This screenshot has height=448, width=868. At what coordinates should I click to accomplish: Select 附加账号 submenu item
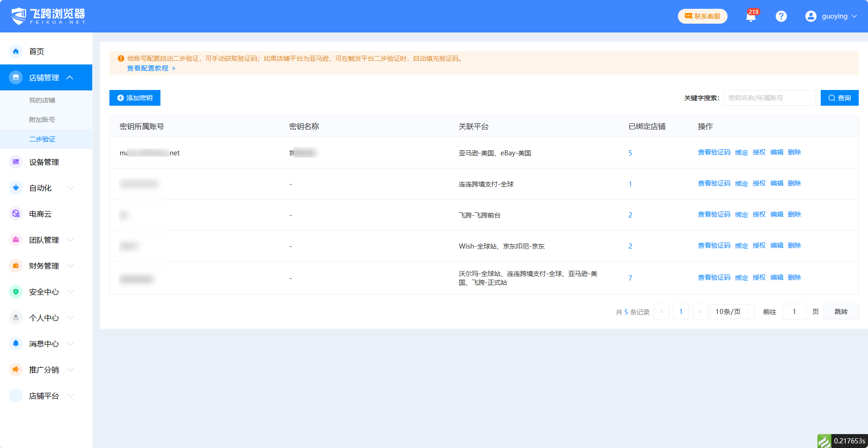coord(42,120)
